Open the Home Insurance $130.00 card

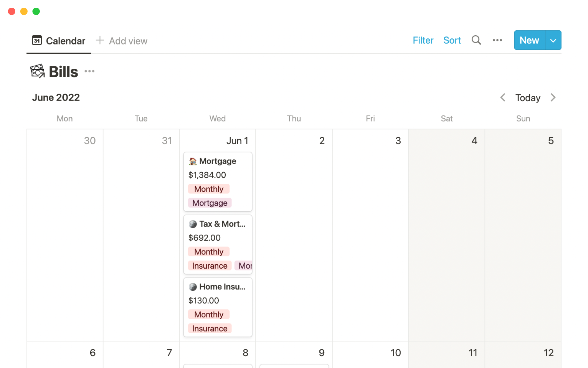(x=217, y=301)
